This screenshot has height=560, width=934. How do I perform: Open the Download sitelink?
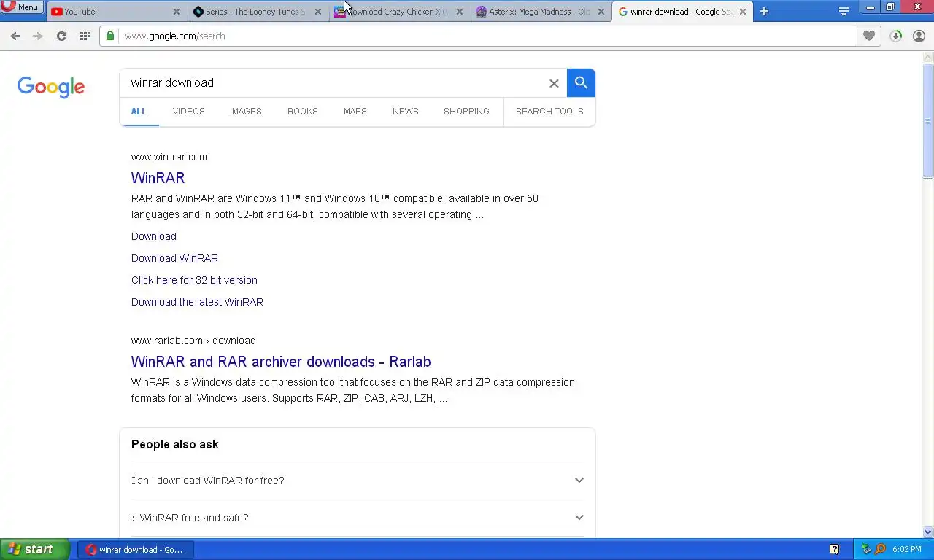[x=154, y=236]
